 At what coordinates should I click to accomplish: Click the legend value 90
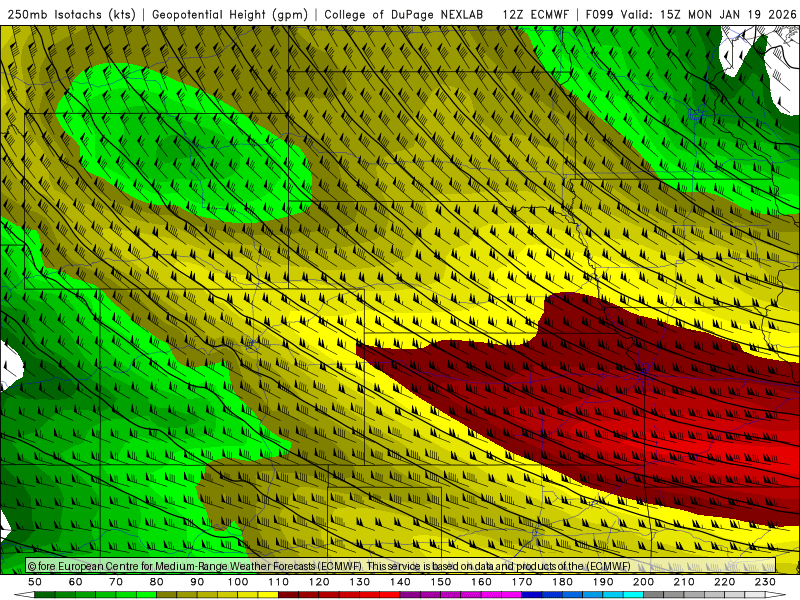pos(197,582)
